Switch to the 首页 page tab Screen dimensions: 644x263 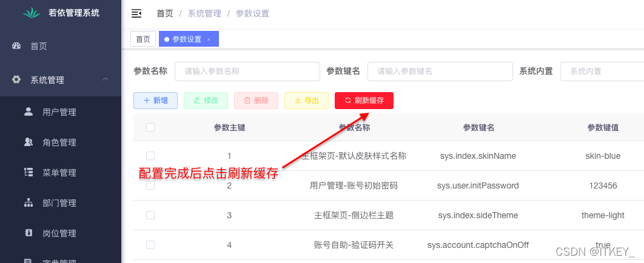[143, 39]
